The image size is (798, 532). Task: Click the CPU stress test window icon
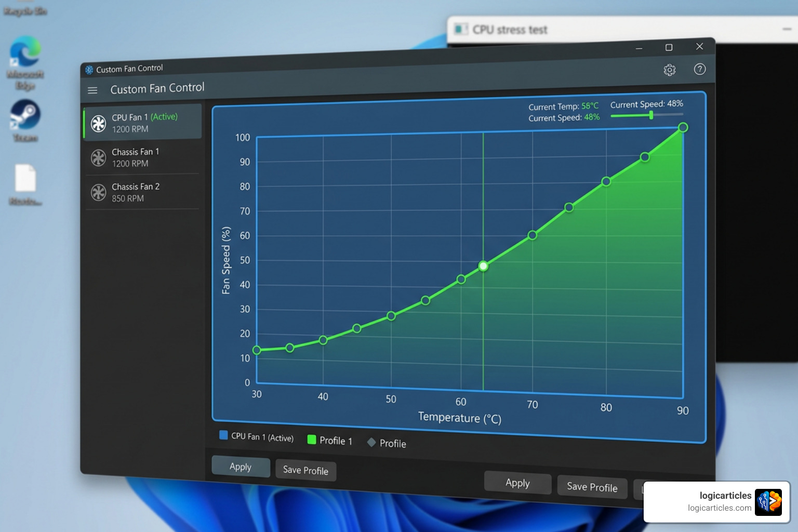461,29
